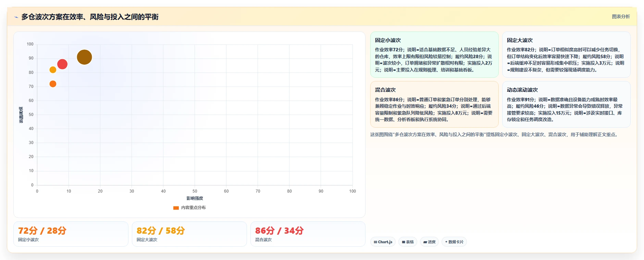Click the 覆盖规模 y-axis title
Screen dimensions: 644x260
[x=21, y=115]
